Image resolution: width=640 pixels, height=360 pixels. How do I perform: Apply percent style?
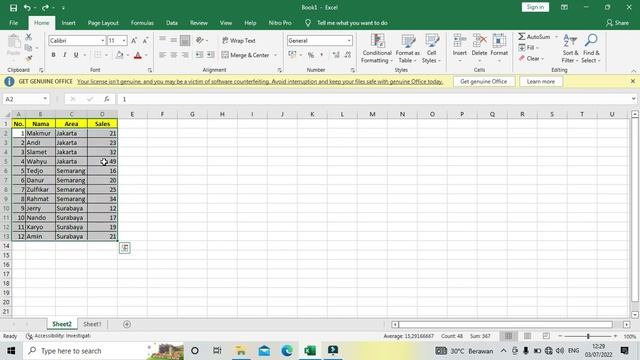pyautogui.click(x=311, y=55)
